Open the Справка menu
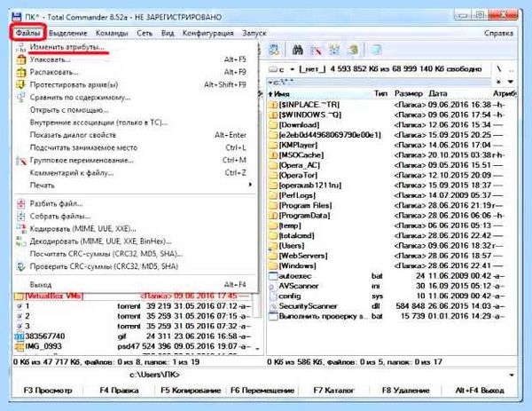Viewport: 532px width, 411px height. pos(498,33)
